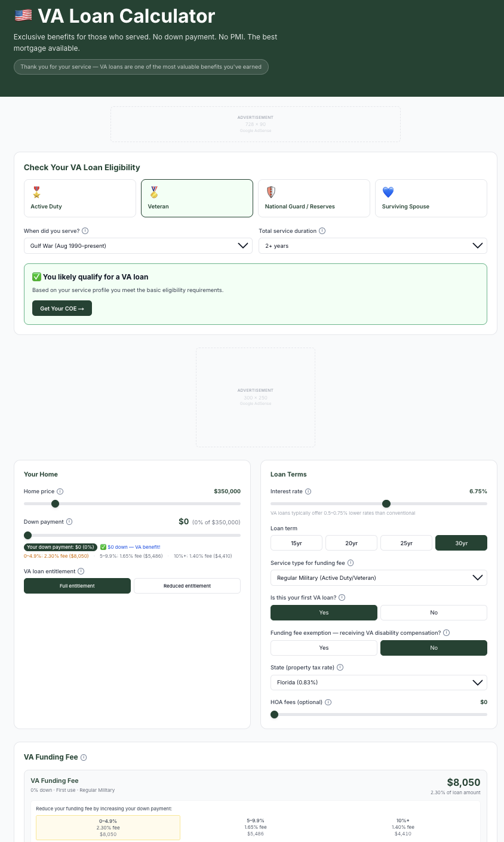Click info icon beside first VA loan question
Screen dimensions: 504x842
pyautogui.click(x=342, y=597)
